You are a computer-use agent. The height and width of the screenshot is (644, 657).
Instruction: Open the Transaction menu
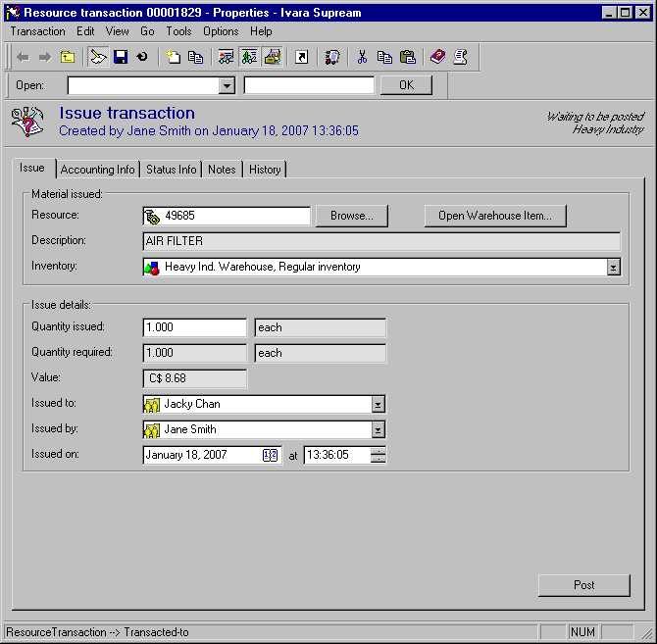[x=37, y=31]
